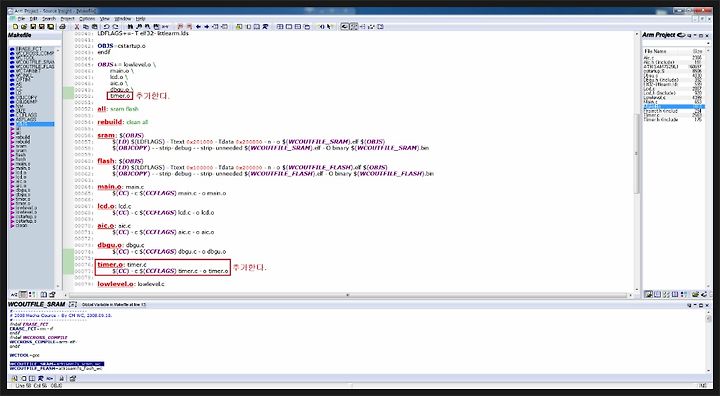Select the highlighted file in Arm Project list
This screenshot has width=720, height=396.
[673, 106]
